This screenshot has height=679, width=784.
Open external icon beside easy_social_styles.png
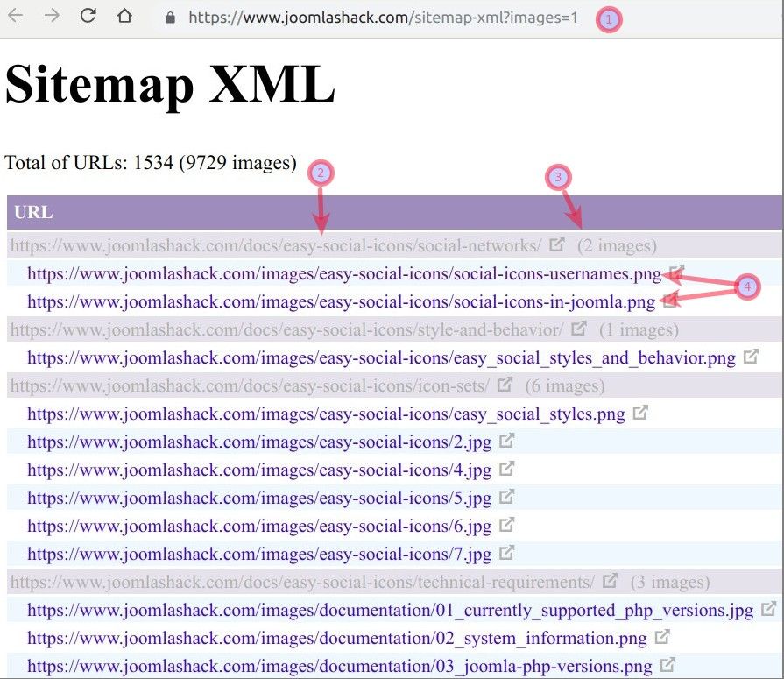[x=640, y=413]
